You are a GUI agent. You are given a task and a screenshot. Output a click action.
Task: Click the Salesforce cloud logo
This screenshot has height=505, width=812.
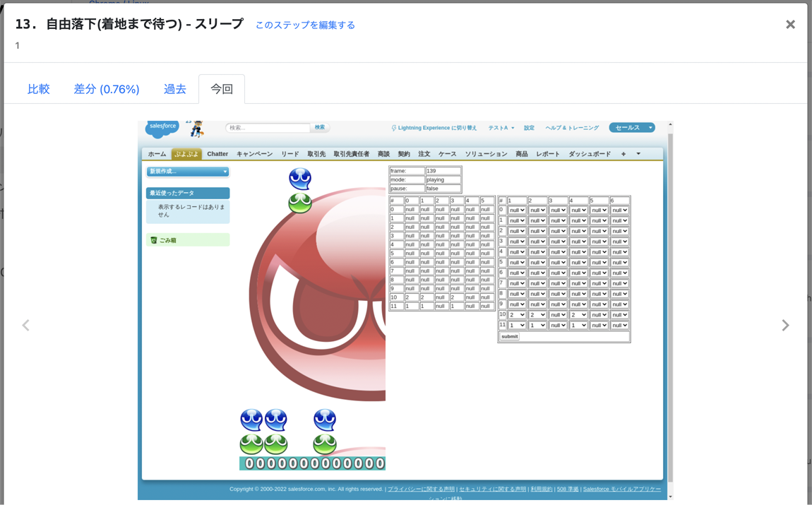tap(162, 129)
